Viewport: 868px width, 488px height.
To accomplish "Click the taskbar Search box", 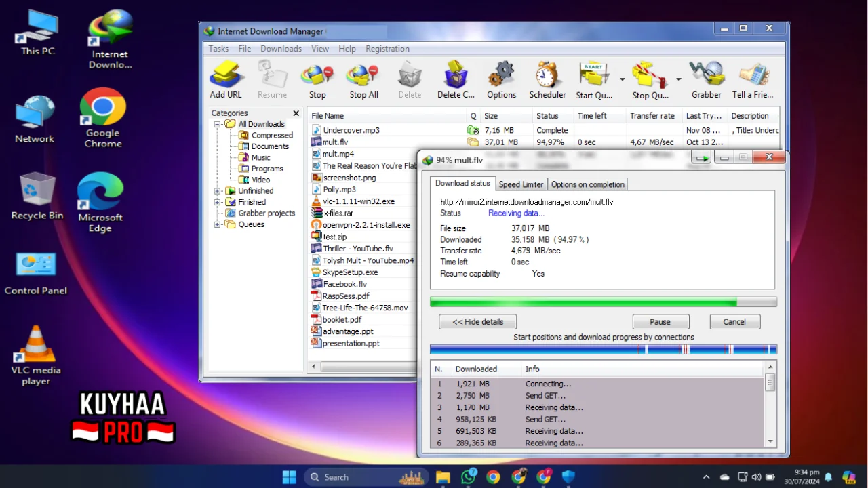I will tap(367, 477).
